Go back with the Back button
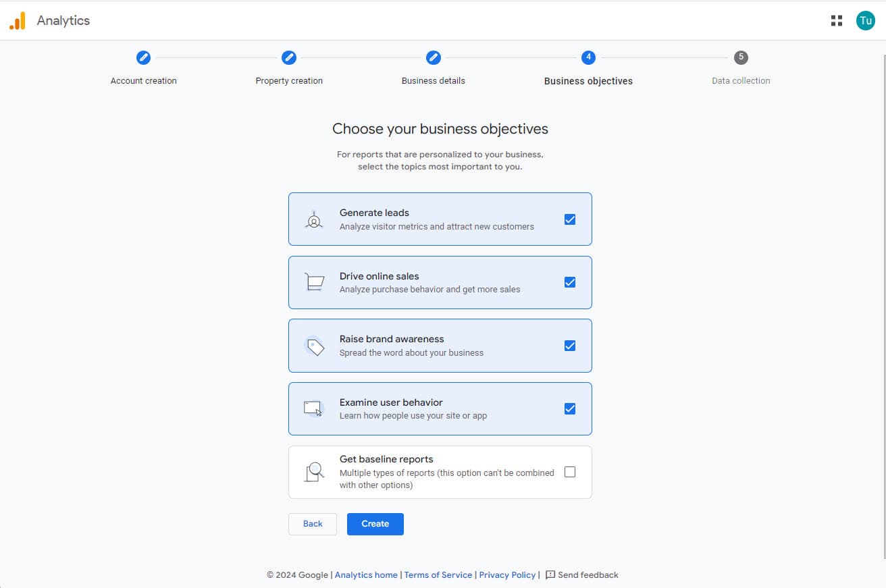Image resolution: width=886 pixels, height=588 pixels. pos(313,524)
